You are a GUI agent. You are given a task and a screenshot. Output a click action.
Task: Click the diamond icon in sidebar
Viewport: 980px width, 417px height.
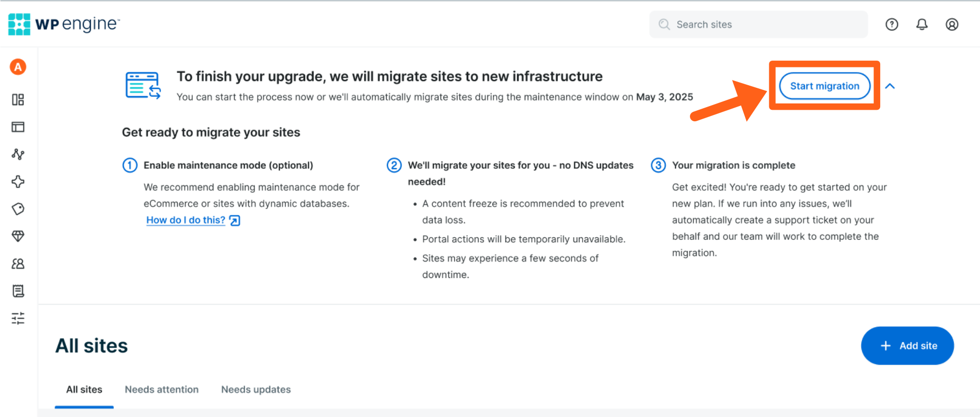point(18,236)
